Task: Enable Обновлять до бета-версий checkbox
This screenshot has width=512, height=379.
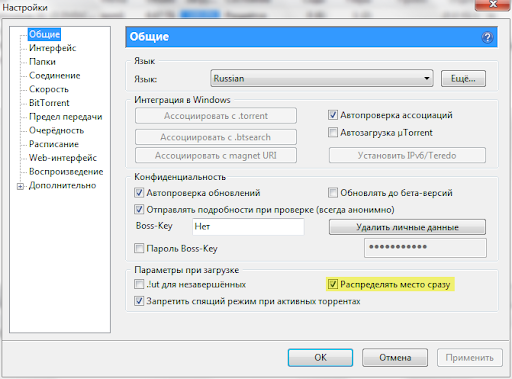Action: click(333, 193)
